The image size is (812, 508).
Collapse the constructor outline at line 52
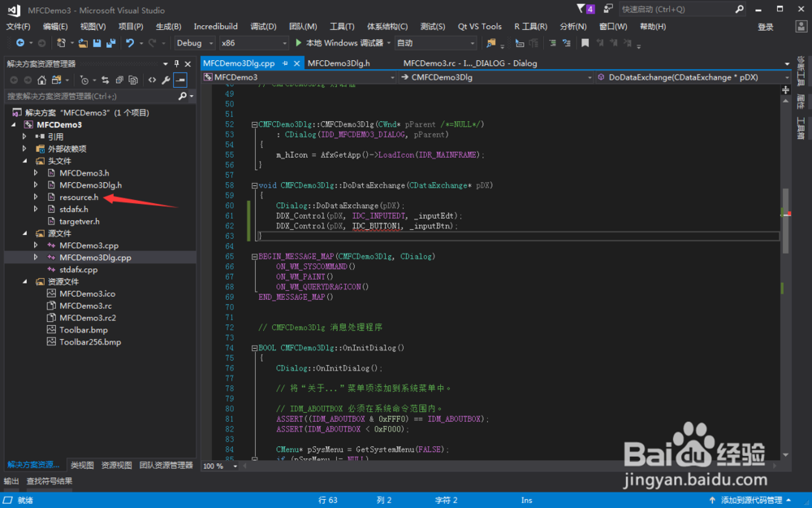pos(254,124)
